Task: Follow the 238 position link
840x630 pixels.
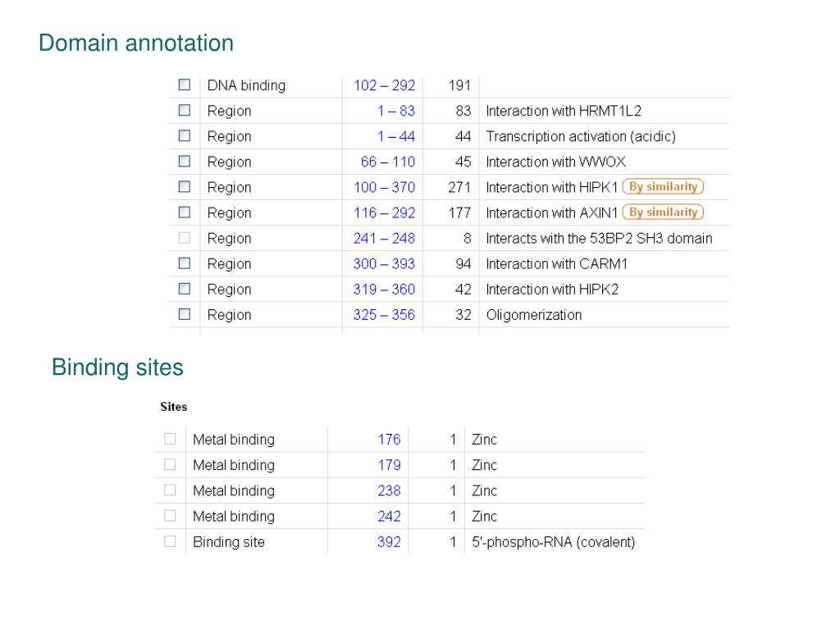Action: [x=389, y=491]
